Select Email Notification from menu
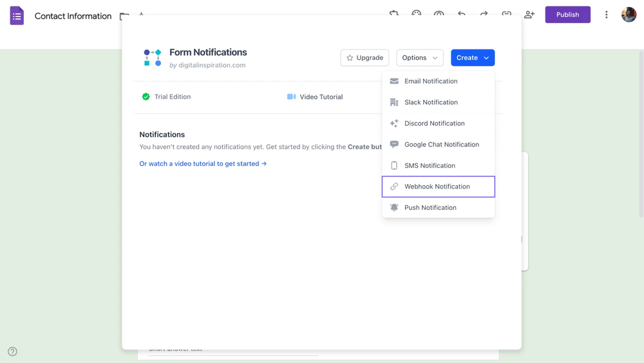The height and width of the screenshot is (363, 644). pos(438,81)
